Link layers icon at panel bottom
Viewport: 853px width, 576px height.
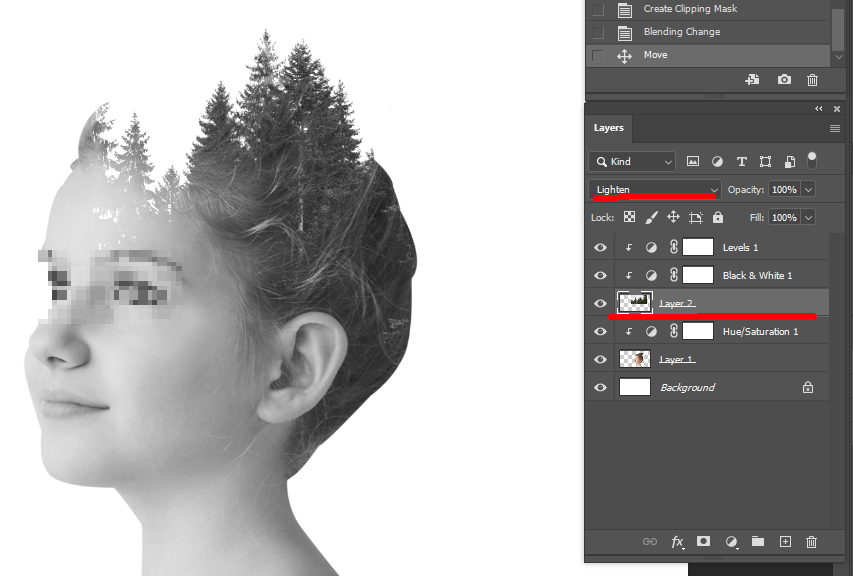[x=650, y=541]
